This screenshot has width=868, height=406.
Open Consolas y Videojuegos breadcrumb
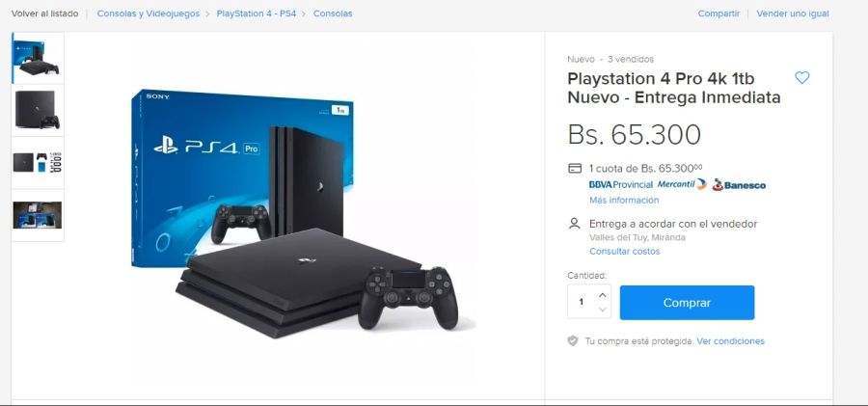[x=149, y=14]
